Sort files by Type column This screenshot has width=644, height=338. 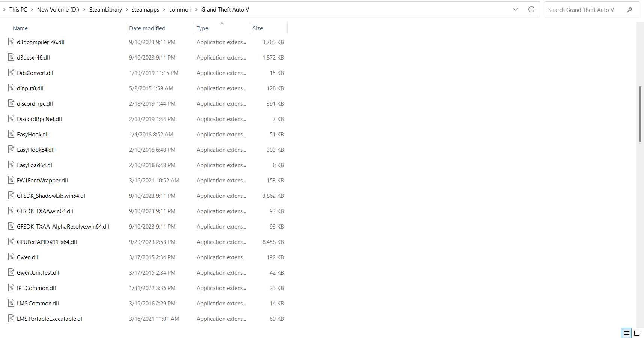tap(202, 28)
